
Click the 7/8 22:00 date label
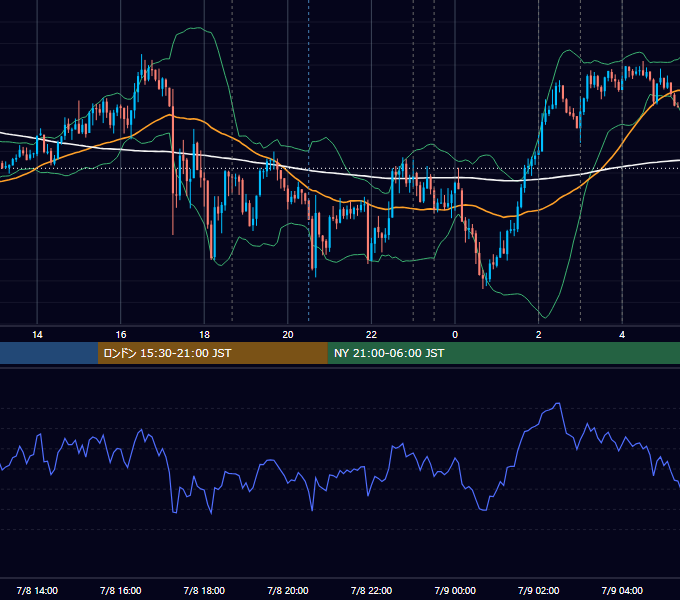click(371, 590)
